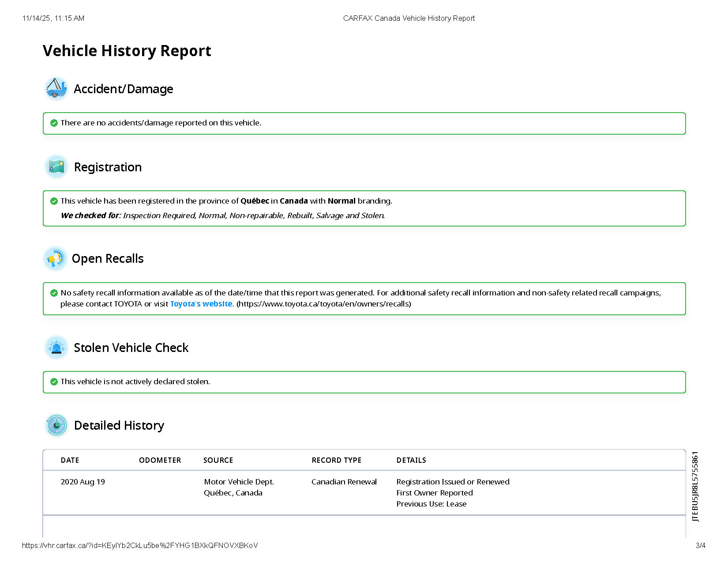Select the DATE column header
Screen dimensions: 728x563
70,460
